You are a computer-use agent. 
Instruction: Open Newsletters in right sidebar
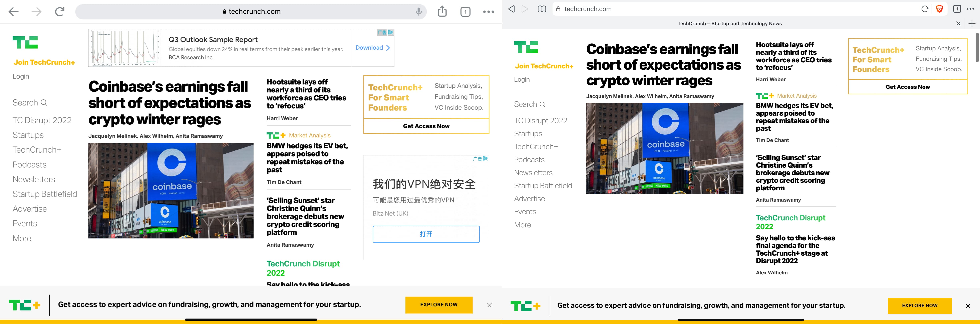(533, 173)
